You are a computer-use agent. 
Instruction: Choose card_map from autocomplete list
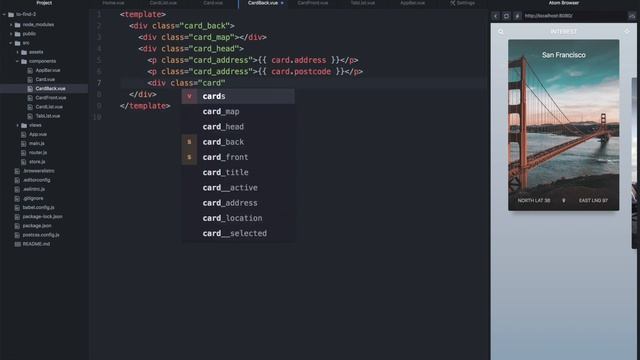pos(238,111)
